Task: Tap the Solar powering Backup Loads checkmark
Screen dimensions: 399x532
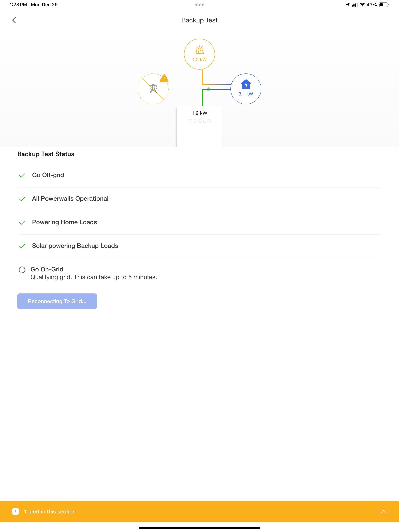Action: [x=22, y=246]
